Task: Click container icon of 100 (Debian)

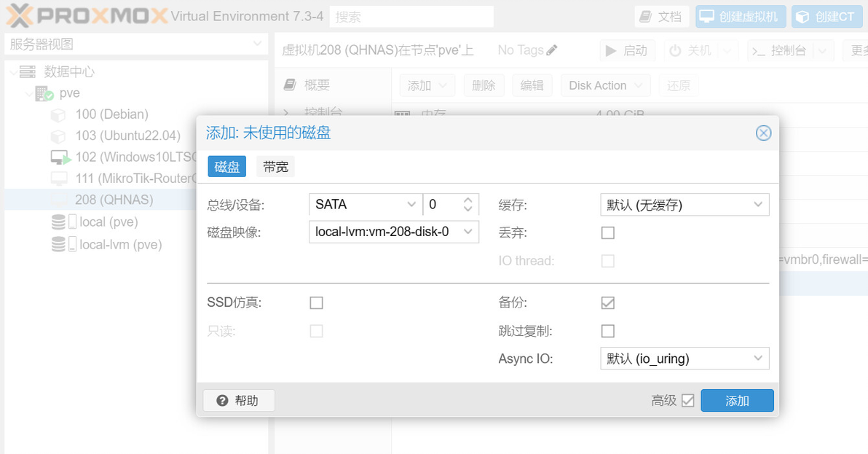Action: point(58,114)
